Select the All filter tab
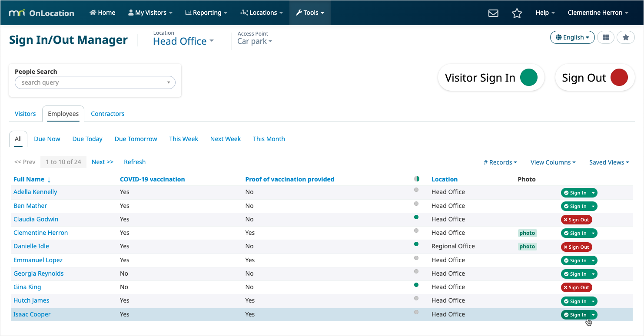The image size is (644, 336). pyautogui.click(x=18, y=139)
